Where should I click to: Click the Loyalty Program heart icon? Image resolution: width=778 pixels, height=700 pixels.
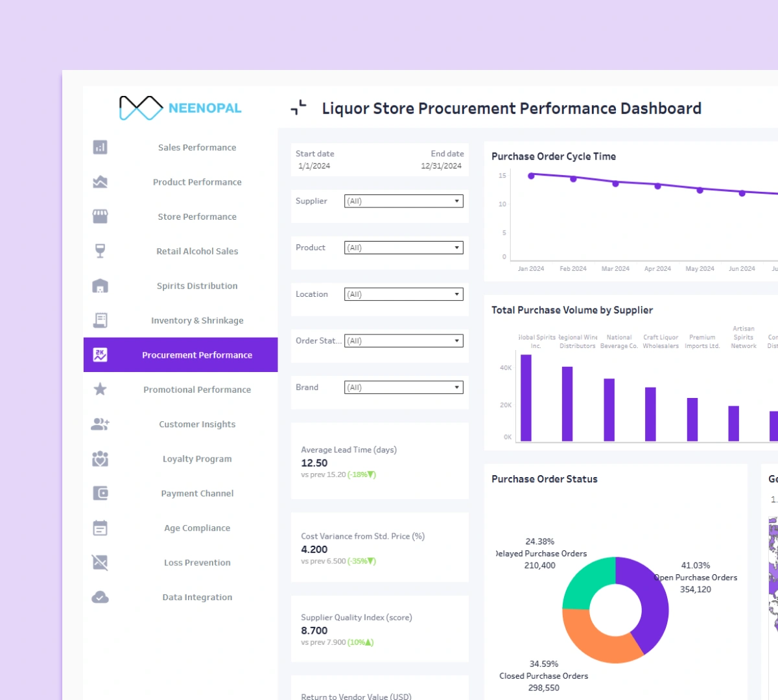pos(100,458)
